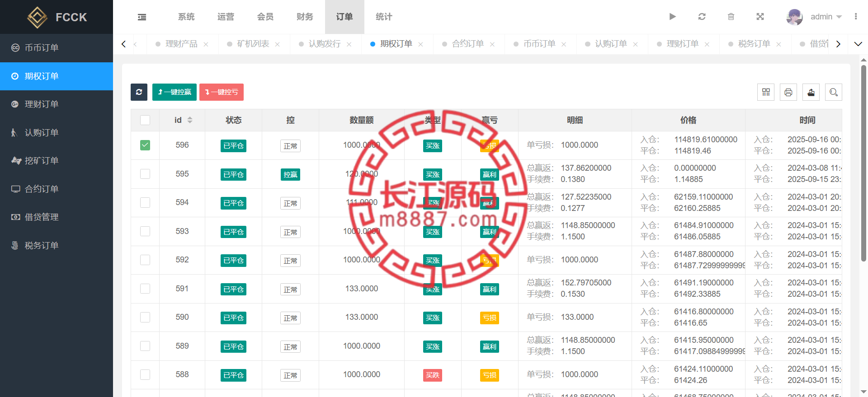Image resolution: width=868 pixels, height=397 pixels.
Task: Toggle the select-all checkbox in table header
Action: pos(145,120)
